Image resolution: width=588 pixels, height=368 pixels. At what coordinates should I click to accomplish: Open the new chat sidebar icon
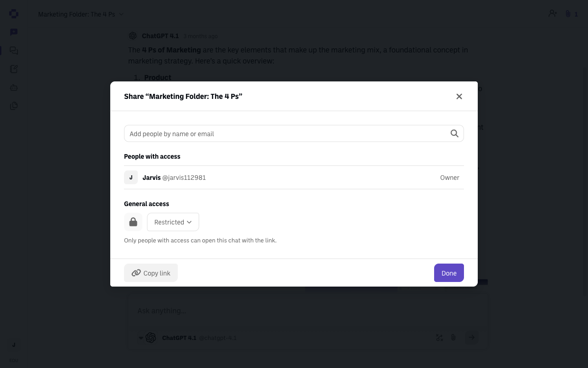point(14,32)
